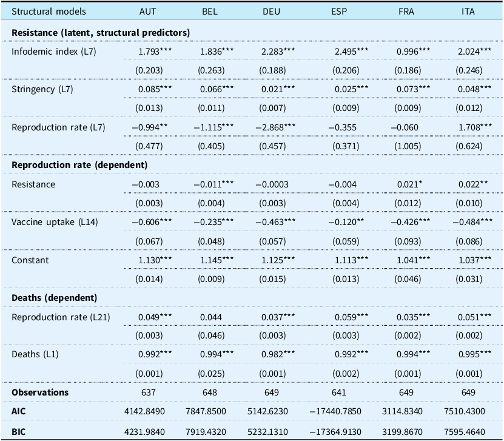The image size is (504, 441).
Task: Click the value 2.283*** for DEU
Action: (278, 52)
